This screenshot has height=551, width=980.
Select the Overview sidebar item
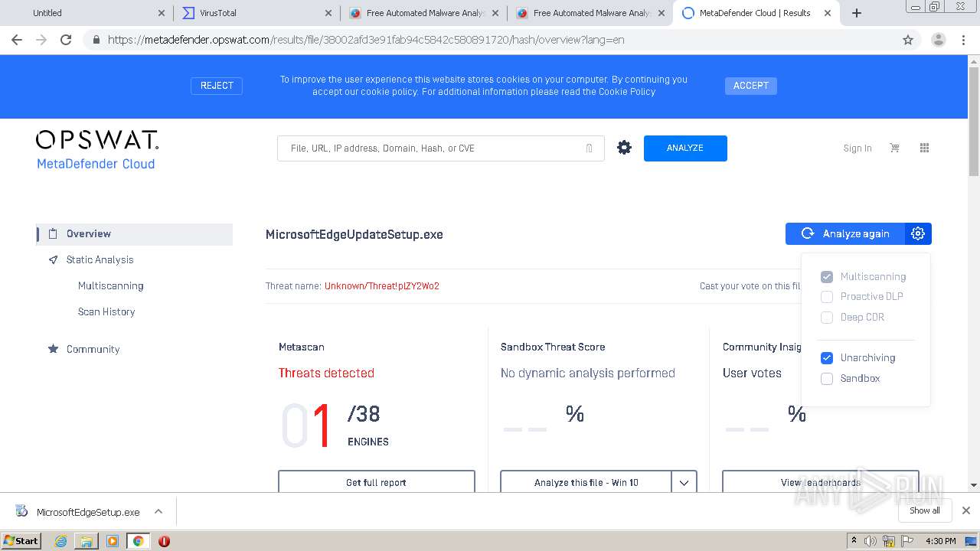135,234
